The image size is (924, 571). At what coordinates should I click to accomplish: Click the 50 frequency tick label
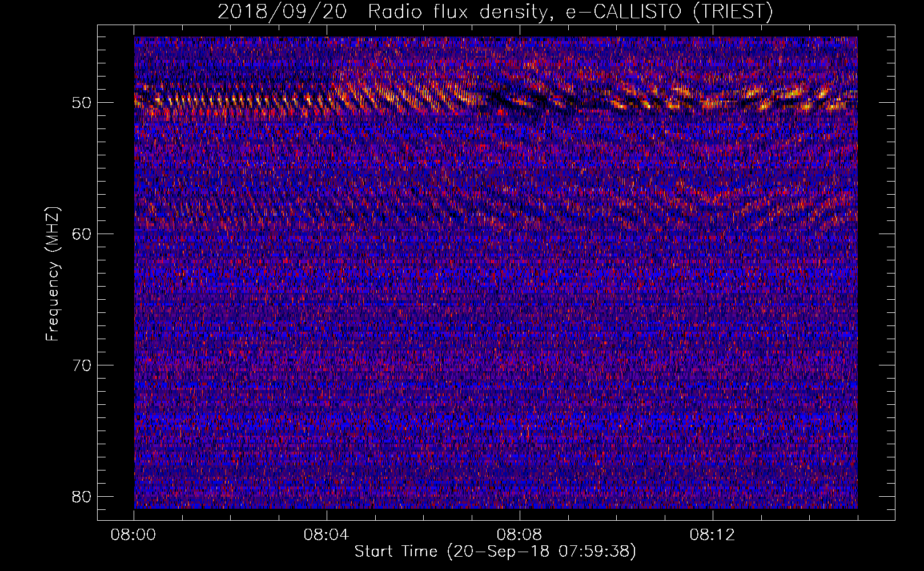(x=82, y=103)
